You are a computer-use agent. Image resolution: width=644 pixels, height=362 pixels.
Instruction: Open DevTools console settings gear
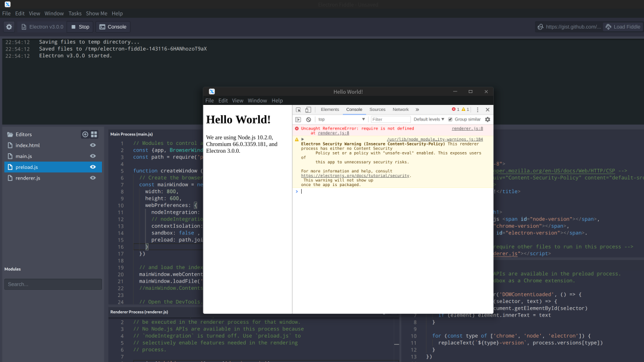tap(488, 119)
